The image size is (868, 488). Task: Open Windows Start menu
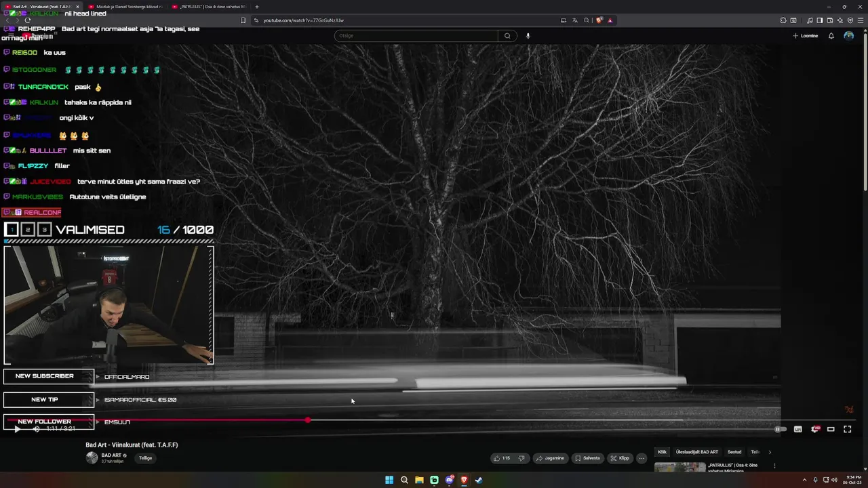(389, 480)
